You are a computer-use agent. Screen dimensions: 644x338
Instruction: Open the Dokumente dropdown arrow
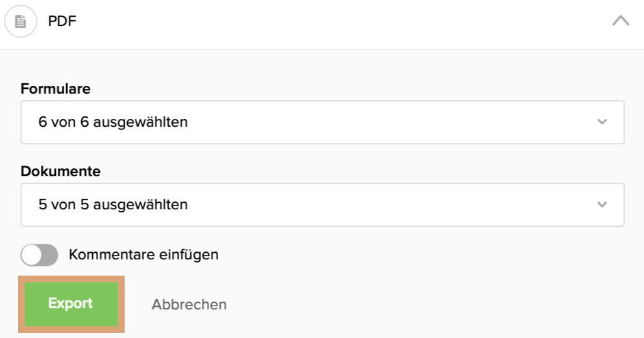[602, 204]
